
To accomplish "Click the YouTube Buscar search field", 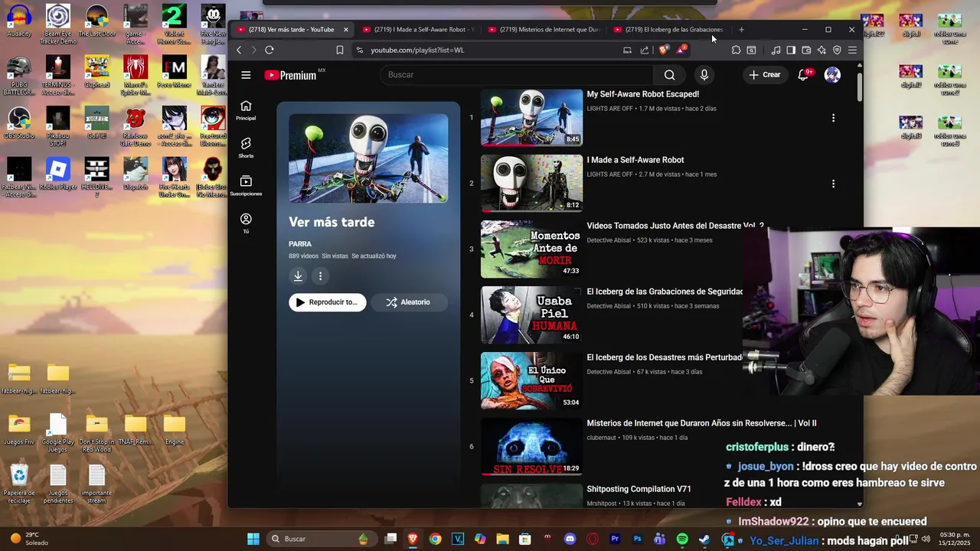I will [517, 75].
